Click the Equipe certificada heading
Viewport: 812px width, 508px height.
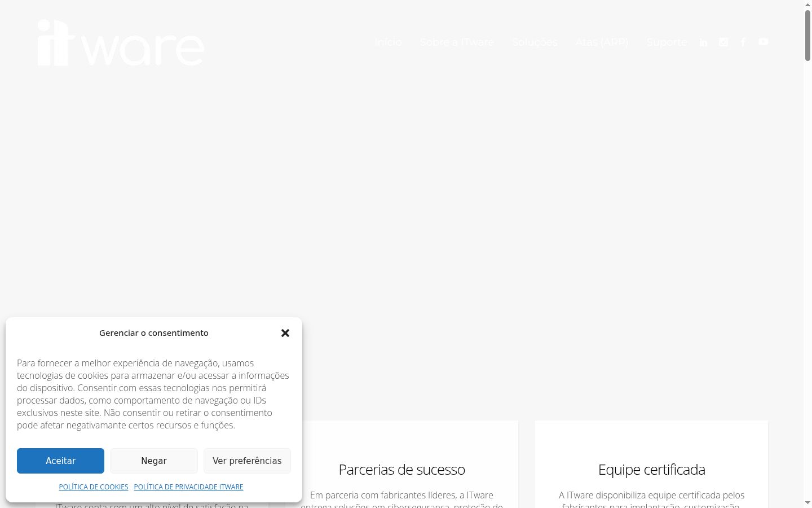tap(651, 470)
